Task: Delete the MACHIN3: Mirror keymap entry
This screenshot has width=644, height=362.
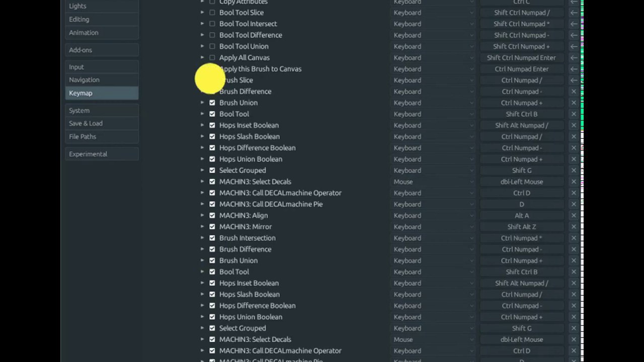Action: [x=574, y=227]
